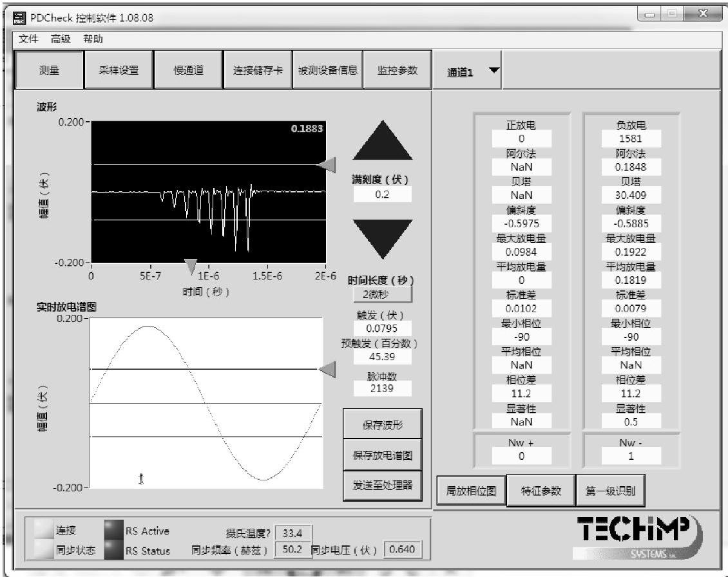Open the 通道1 channel dropdown
The image size is (728, 577).
[x=493, y=71]
